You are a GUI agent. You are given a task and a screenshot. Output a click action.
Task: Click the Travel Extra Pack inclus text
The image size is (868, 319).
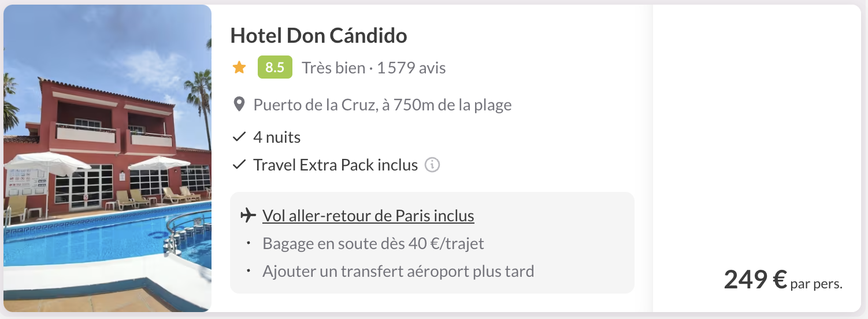pos(336,165)
